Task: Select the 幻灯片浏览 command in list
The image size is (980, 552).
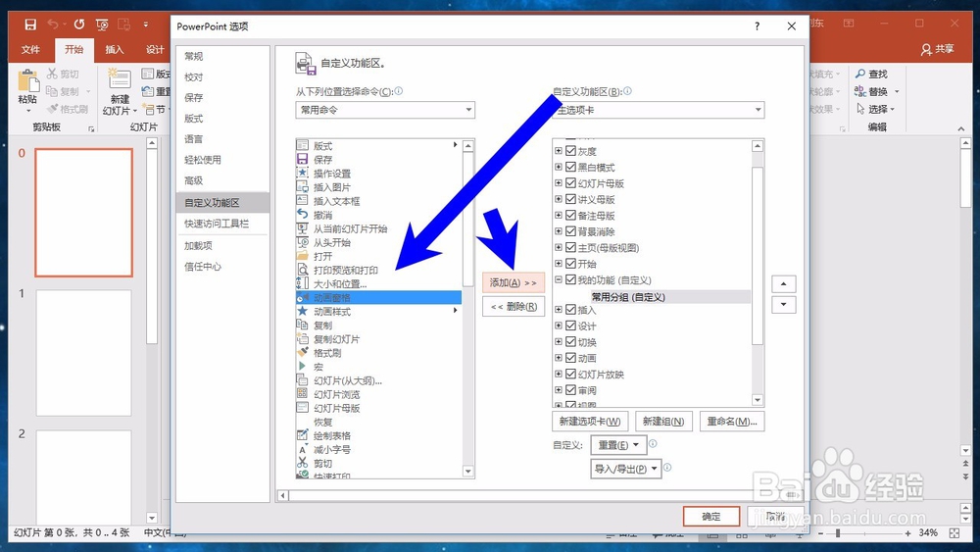Action: click(x=378, y=394)
